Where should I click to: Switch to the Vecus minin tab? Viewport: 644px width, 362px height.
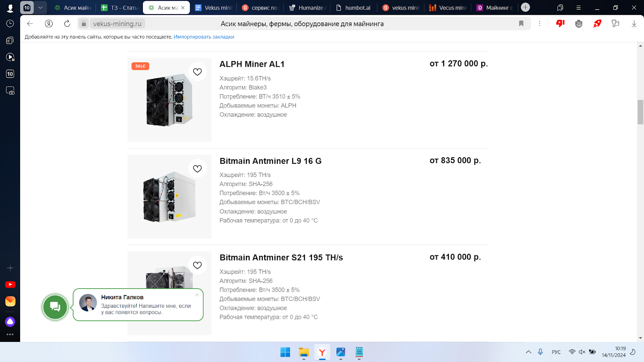point(448,8)
